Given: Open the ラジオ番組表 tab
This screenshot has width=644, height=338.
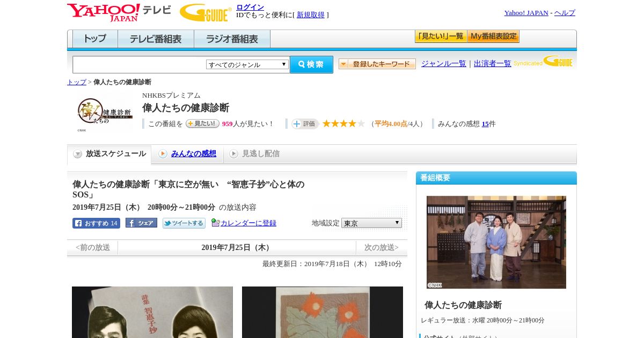Looking at the screenshot, I should tap(232, 39).
